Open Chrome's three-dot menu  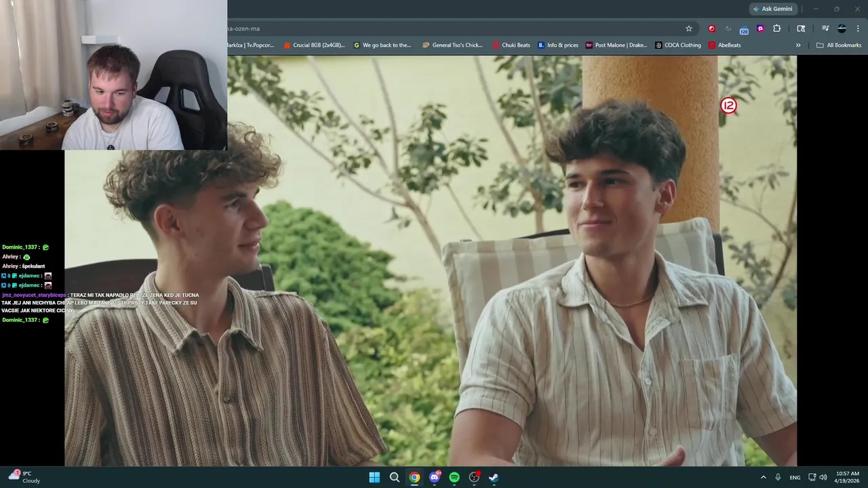click(858, 28)
